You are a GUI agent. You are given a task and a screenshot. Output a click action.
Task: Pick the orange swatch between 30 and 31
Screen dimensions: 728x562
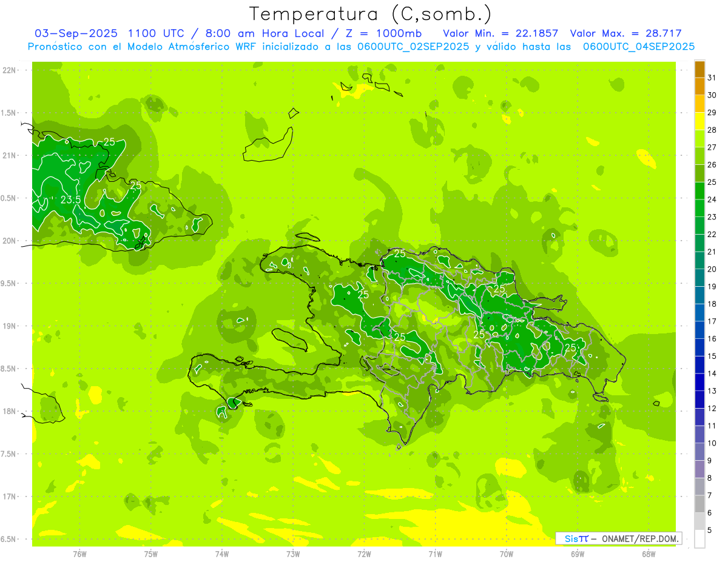699,86
